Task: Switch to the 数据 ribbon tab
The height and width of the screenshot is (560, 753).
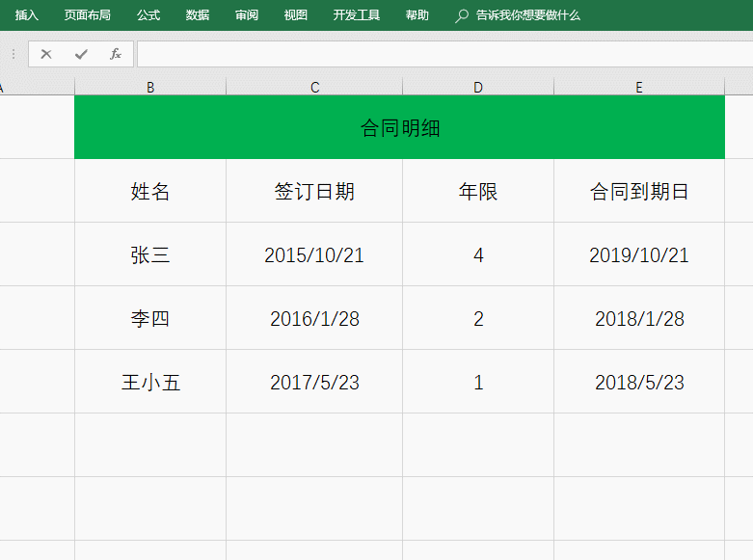Action: tap(198, 15)
